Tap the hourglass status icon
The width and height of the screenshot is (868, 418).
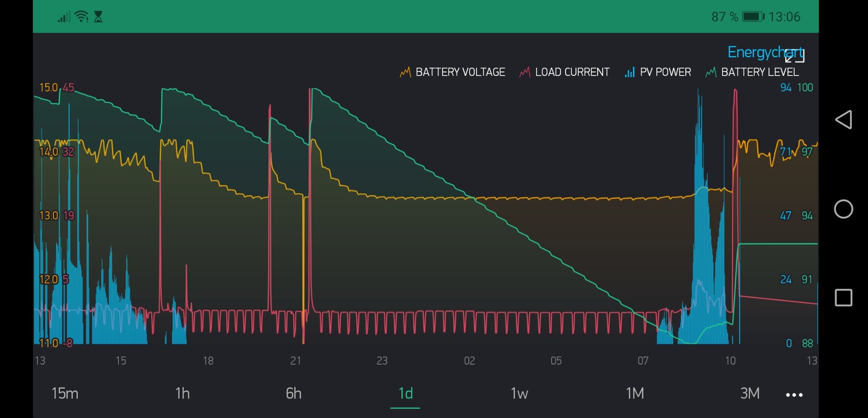[x=98, y=17]
